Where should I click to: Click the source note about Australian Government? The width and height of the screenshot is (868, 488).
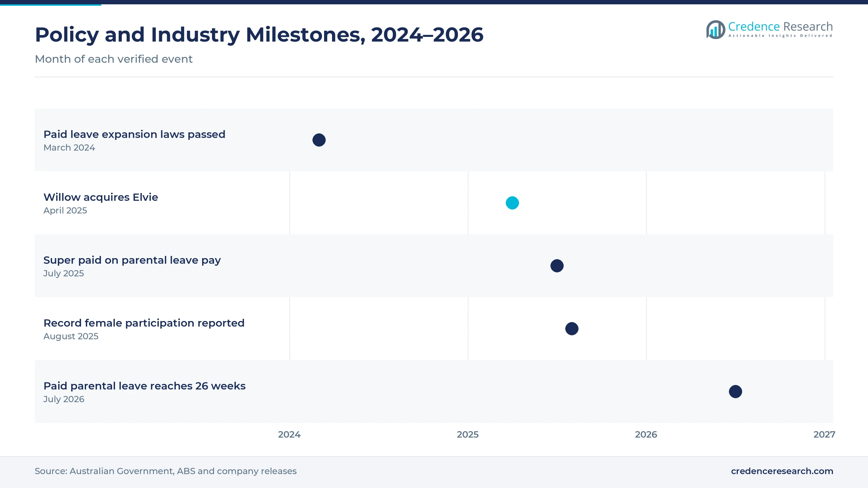pyautogui.click(x=166, y=471)
